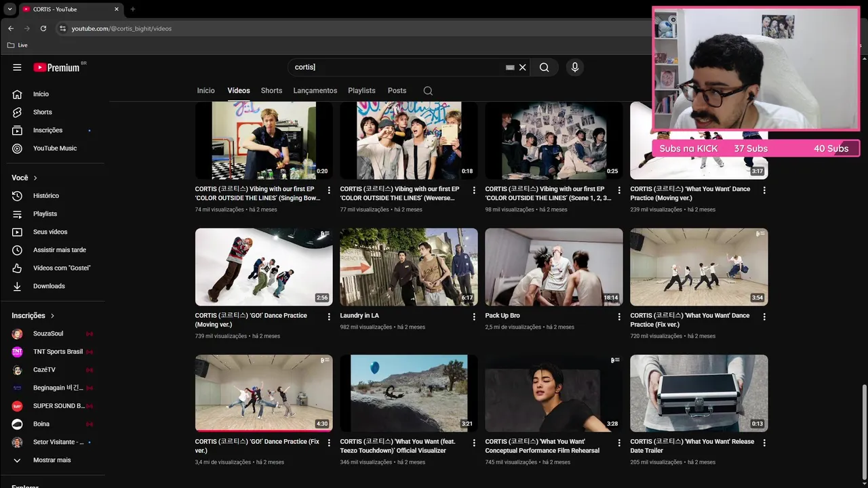Open options for Conceptual Performance Film Rehearsal video
This screenshot has width=868, height=488.
(x=619, y=443)
